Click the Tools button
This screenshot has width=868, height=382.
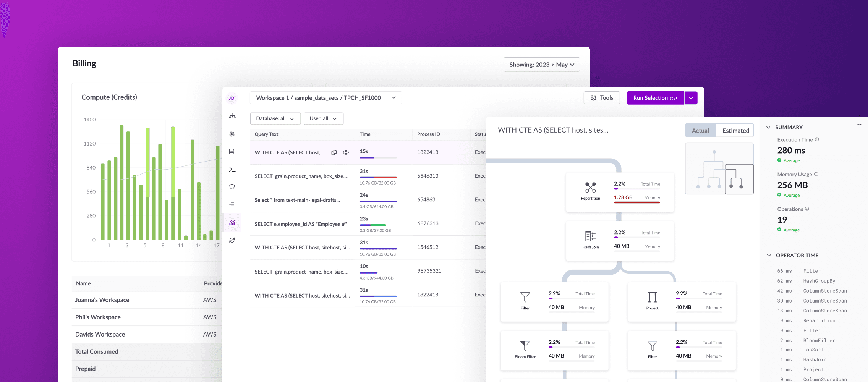click(602, 98)
